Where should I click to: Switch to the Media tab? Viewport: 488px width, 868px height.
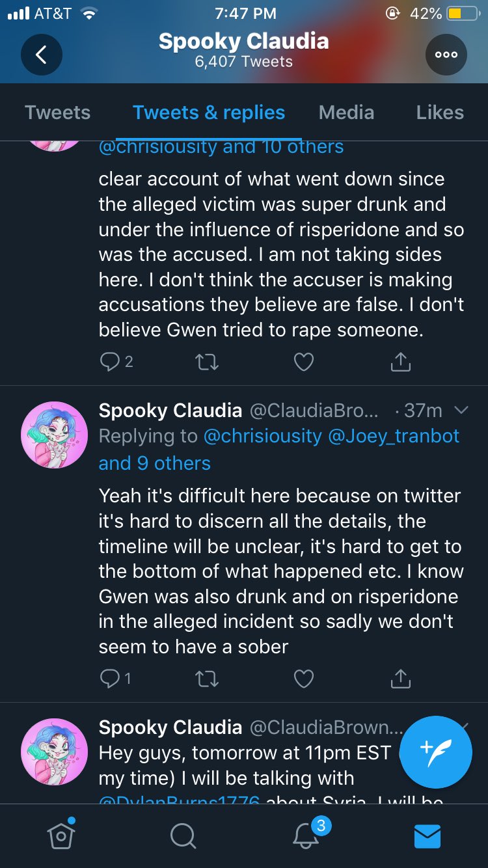[x=346, y=113]
